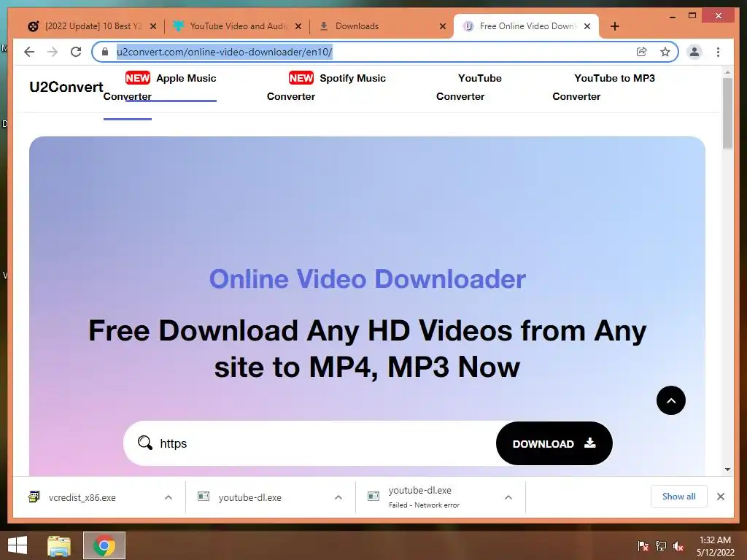Expand options for completed youtube-dl.exe download
The height and width of the screenshot is (560, 747).
click(338, 497)
